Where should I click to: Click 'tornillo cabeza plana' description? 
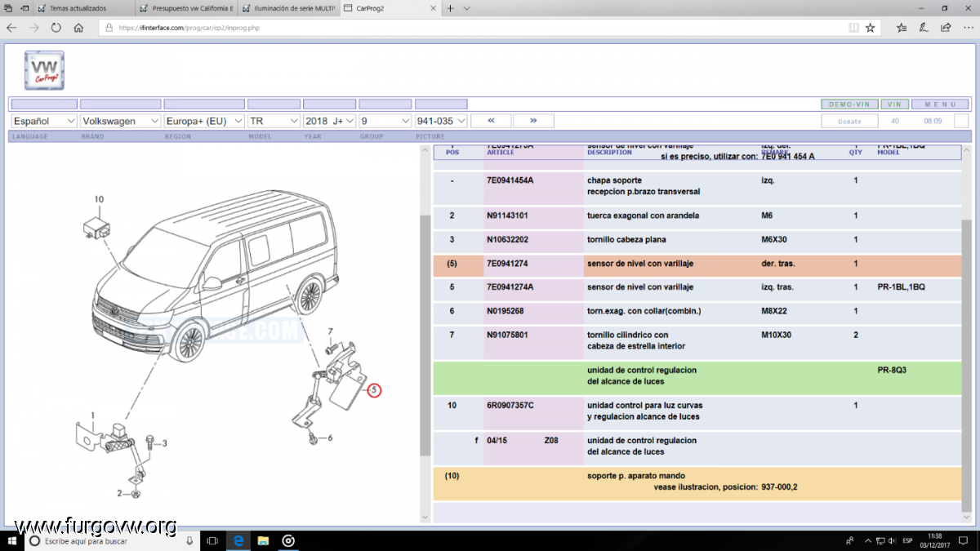(x=626, y=239)
